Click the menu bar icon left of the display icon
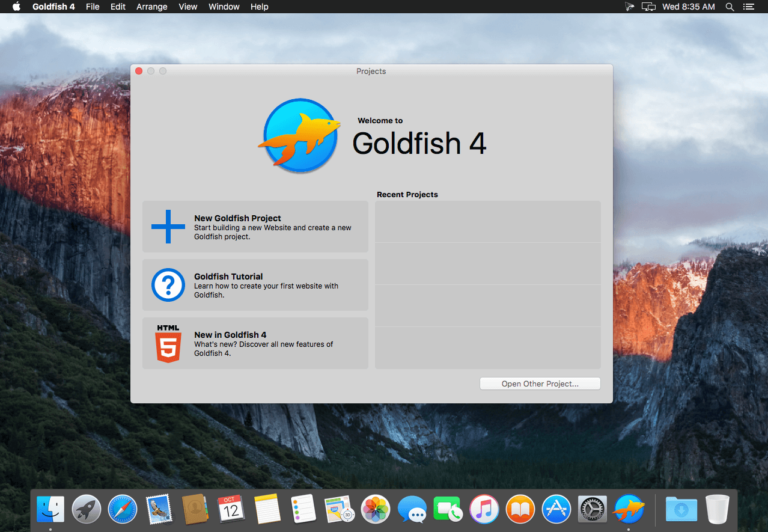This screenshot has width=768, height=532. point(629,7)
